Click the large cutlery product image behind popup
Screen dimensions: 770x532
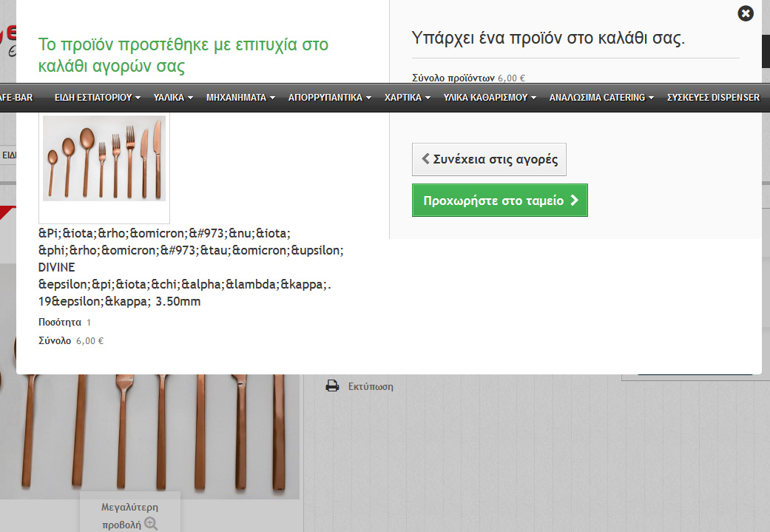coord(149,437)
